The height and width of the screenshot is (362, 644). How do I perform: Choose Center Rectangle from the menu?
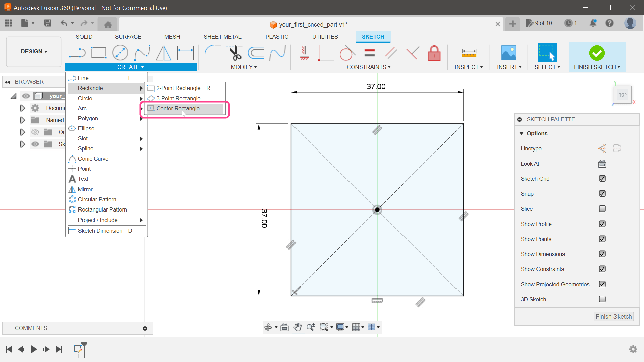[x=178, y=108]
